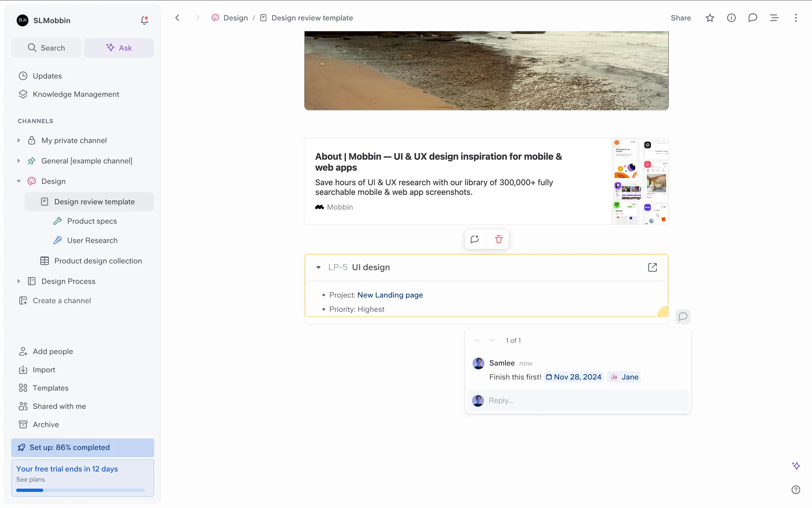Click the red trash delete icon

(499, 239)
